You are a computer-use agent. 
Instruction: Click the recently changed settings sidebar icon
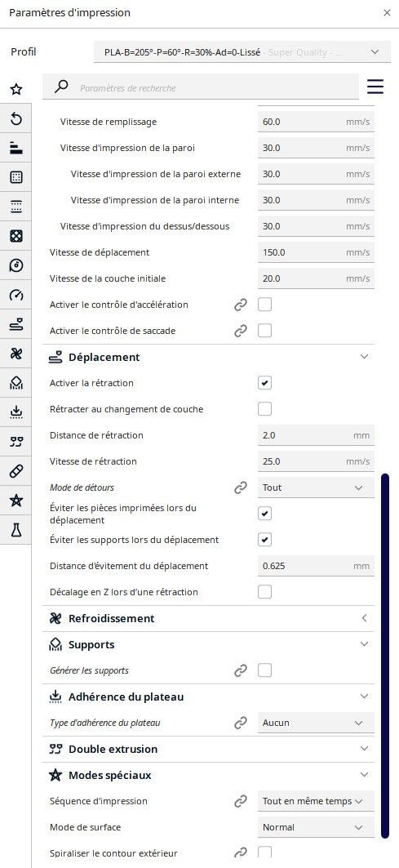[16, 118]
